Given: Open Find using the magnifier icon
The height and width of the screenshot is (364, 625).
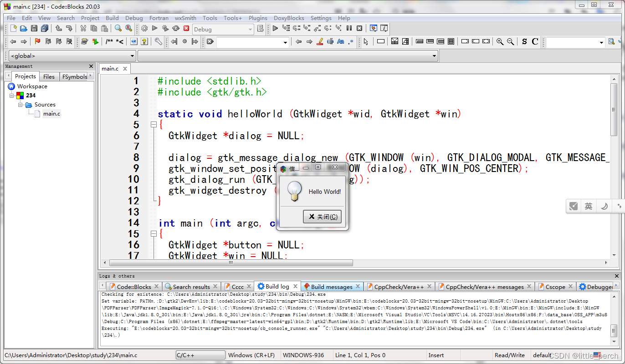Looking at the screenshot, I should tap(118, 28).
